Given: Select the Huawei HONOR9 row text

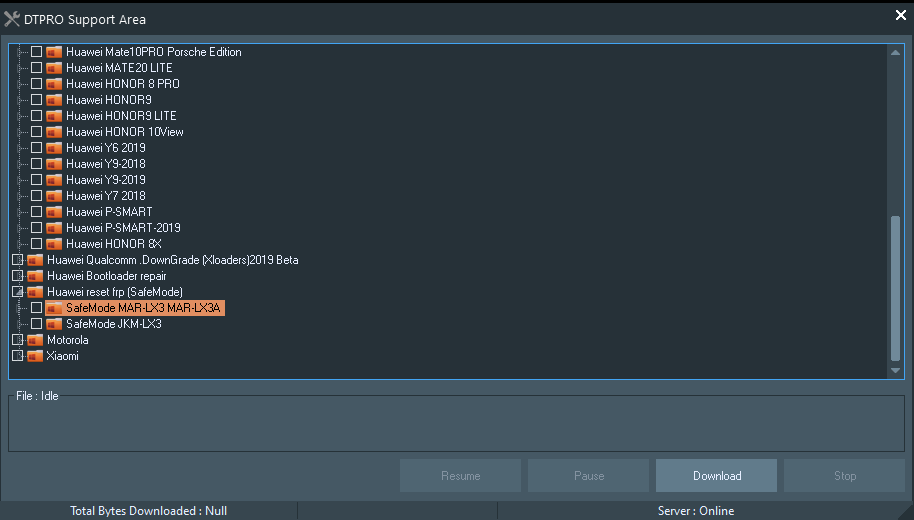Looking at the screenshot, I should coord(109,100).
